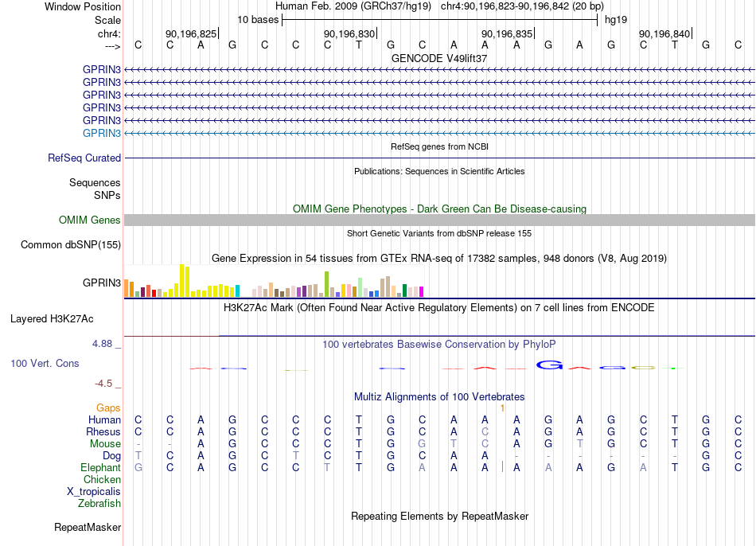The height and width of the screenshot is (546, 756).
Task: Open the 100 Vert. Cons track label
Action: coord(45,363)
